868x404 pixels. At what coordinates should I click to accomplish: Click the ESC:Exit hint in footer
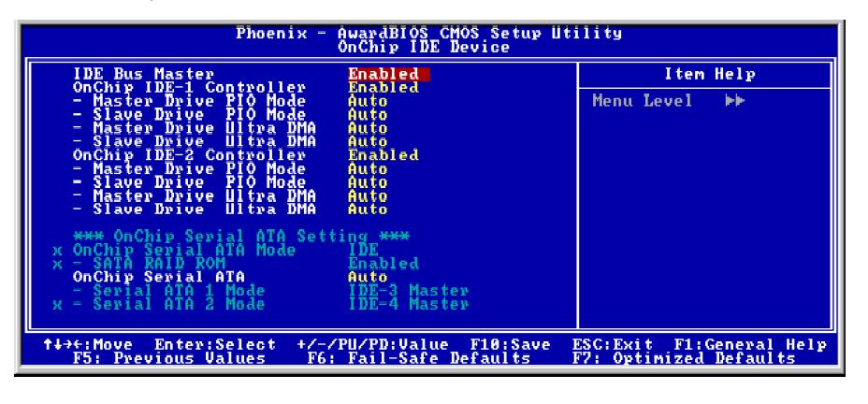[613, 345]
